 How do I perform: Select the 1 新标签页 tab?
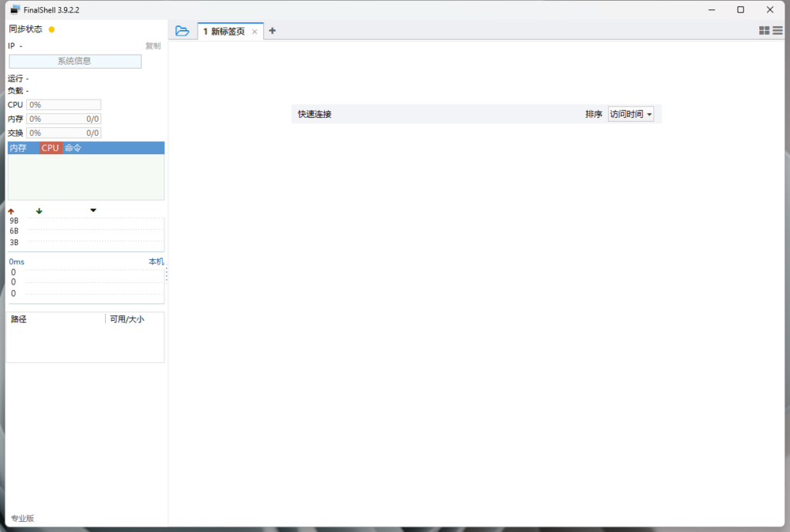pos(226,31)
